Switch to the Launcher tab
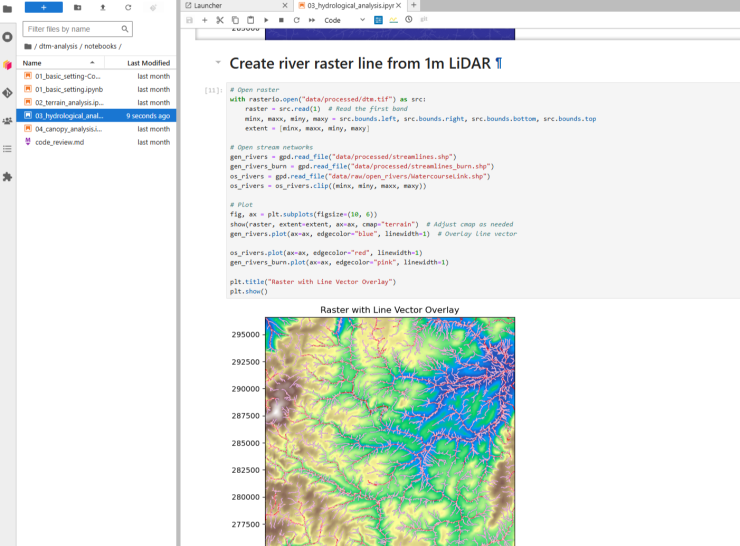The width and height of the screenshot is (740, 546). (x=208, y=5)
